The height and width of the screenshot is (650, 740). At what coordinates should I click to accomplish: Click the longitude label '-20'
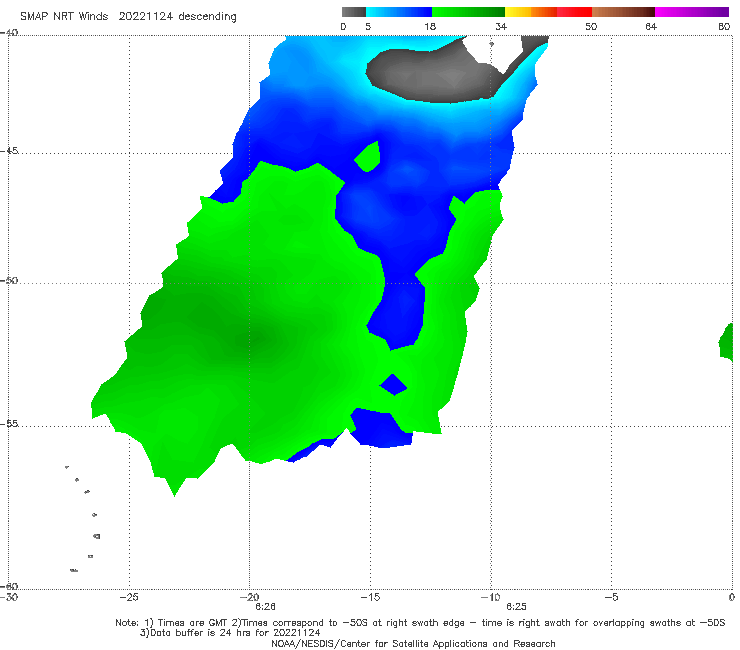coord(249,597)
